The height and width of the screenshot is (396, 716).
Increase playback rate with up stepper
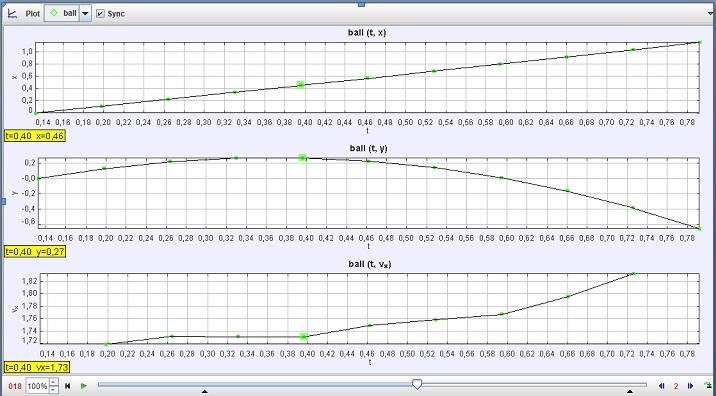[x=54, y=382]
